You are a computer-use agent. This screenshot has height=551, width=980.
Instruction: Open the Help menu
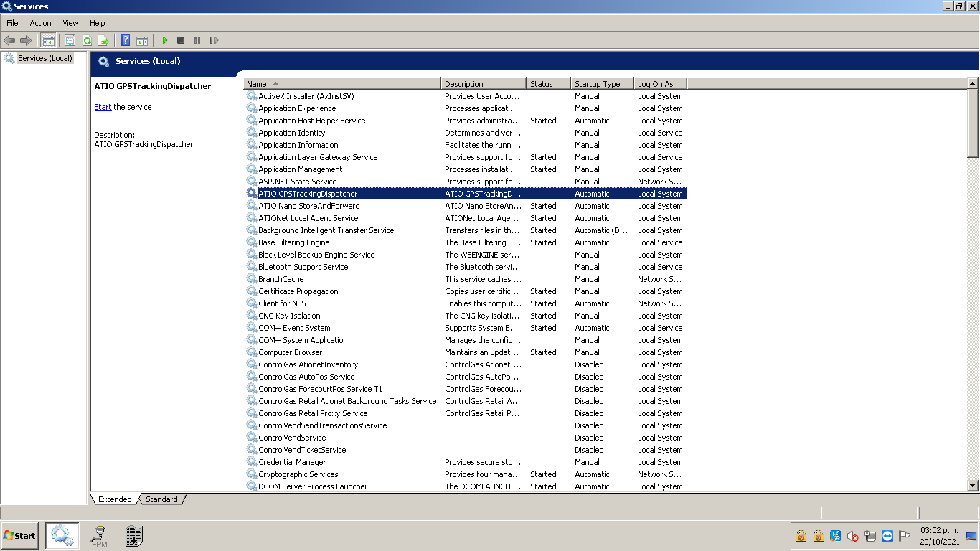[x=98, y=23]
